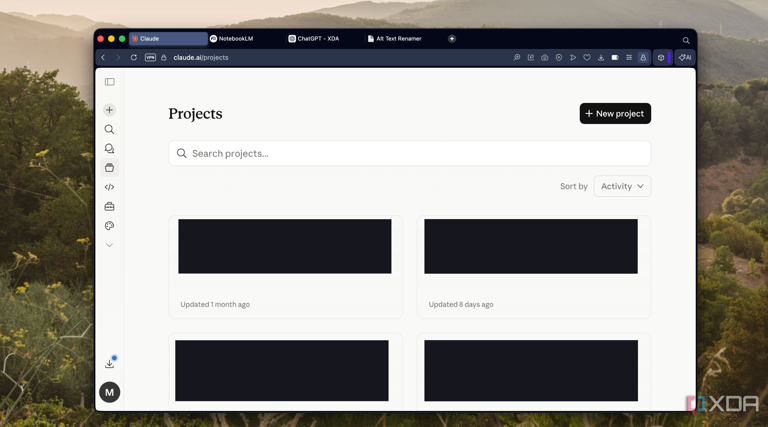The height and width of the screenshot is (427, 768).
Task: Toggle the Claude sidebar panel open
Action: [110, 82]
